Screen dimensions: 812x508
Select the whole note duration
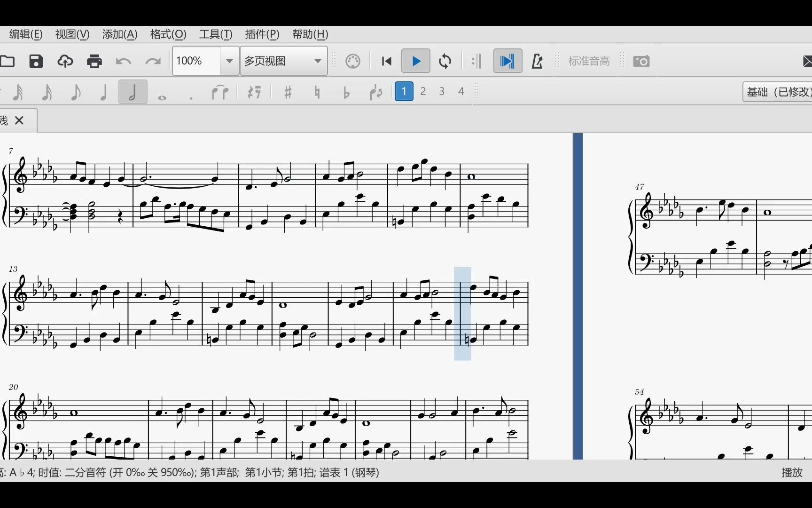click(162, 97)
